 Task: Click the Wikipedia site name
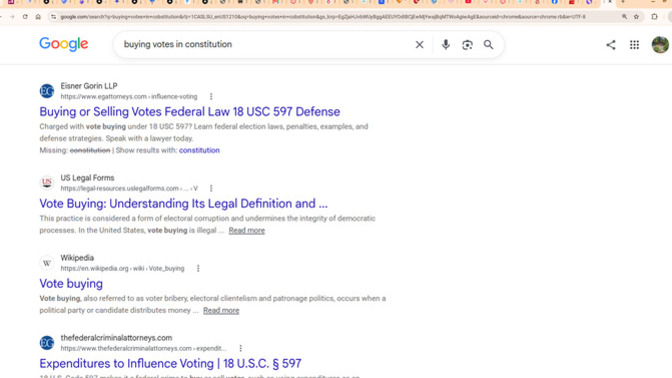point(77,258)
